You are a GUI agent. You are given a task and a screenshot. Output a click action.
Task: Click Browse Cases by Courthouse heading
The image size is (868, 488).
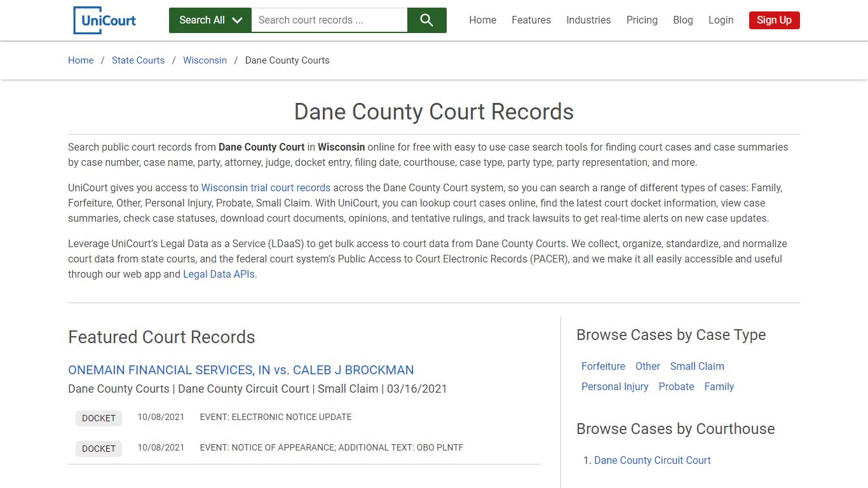click(x=675, y=429)
